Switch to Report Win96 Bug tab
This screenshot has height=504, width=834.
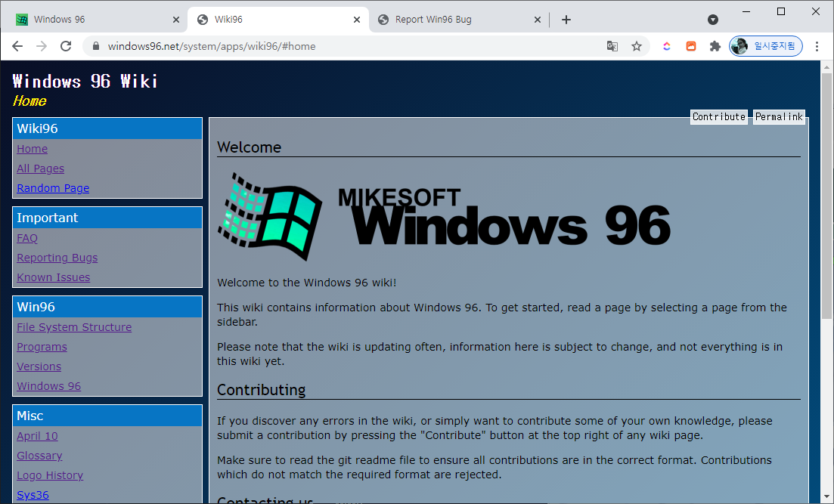click(457, 20)
